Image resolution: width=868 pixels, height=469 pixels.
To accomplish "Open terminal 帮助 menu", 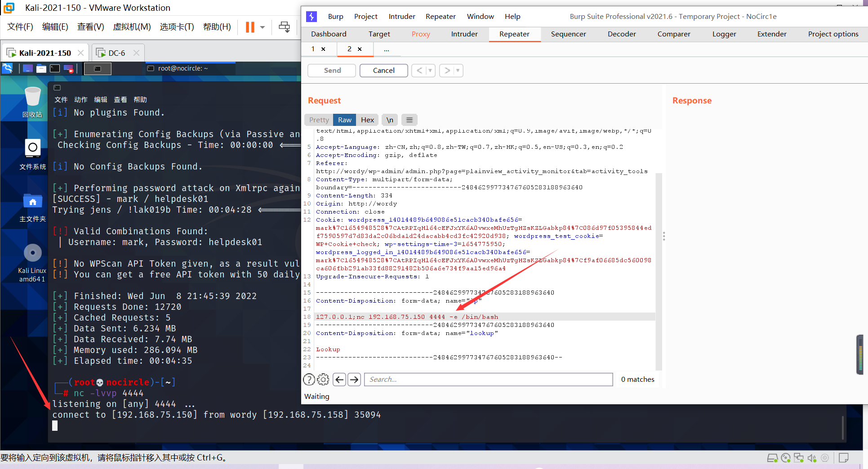I will (x=140, y=99).
